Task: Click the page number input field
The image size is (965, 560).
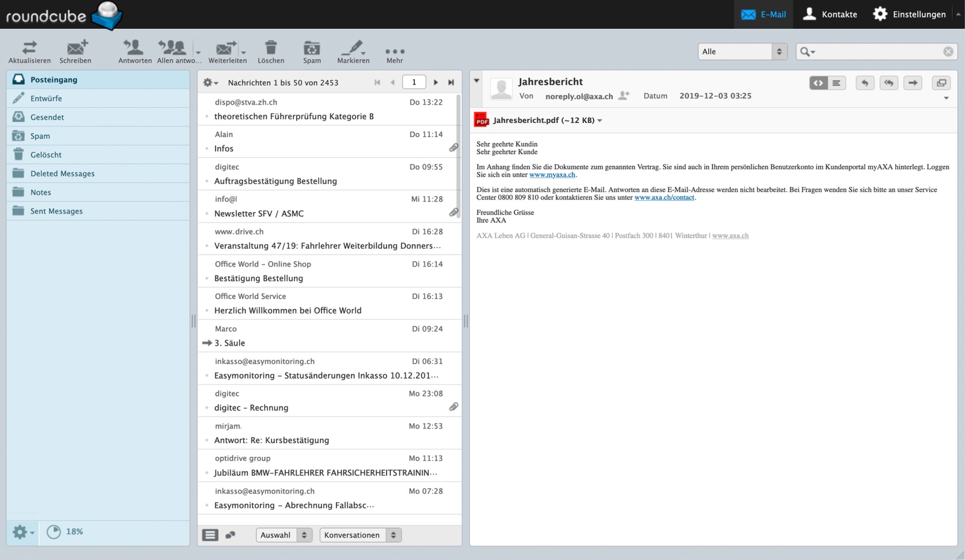Action: tap(414, 82)
